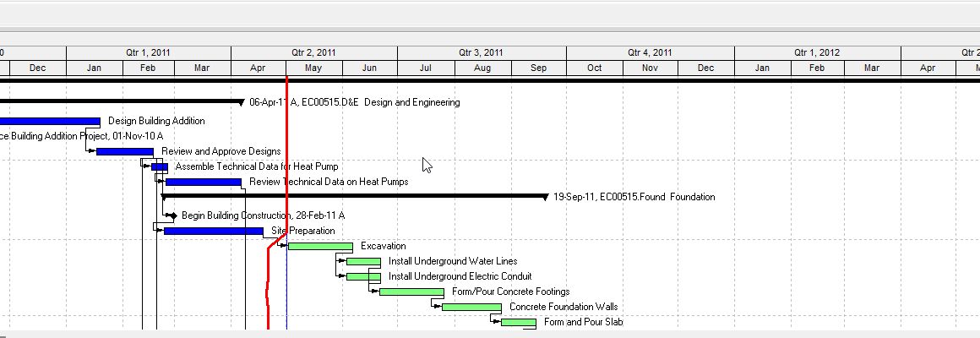This screenshot has height=338, width=980.
Task: Click the Jan 2012 month header
Action: click(x=763, y=68)
